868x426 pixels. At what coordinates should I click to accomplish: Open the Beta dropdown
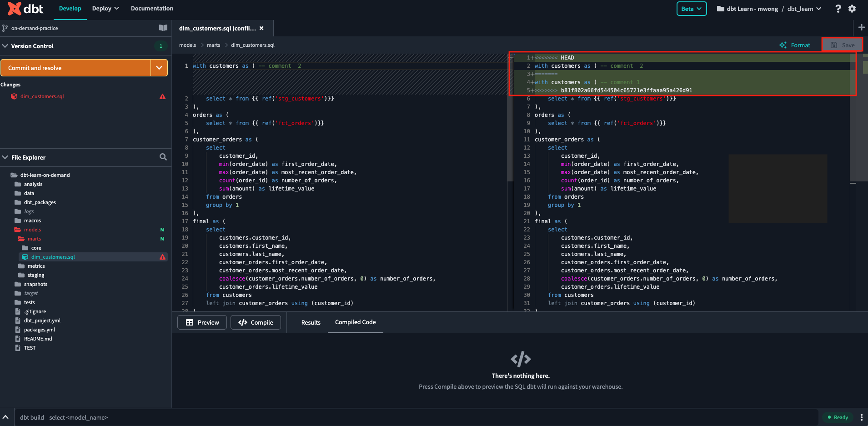click(691, 8)
